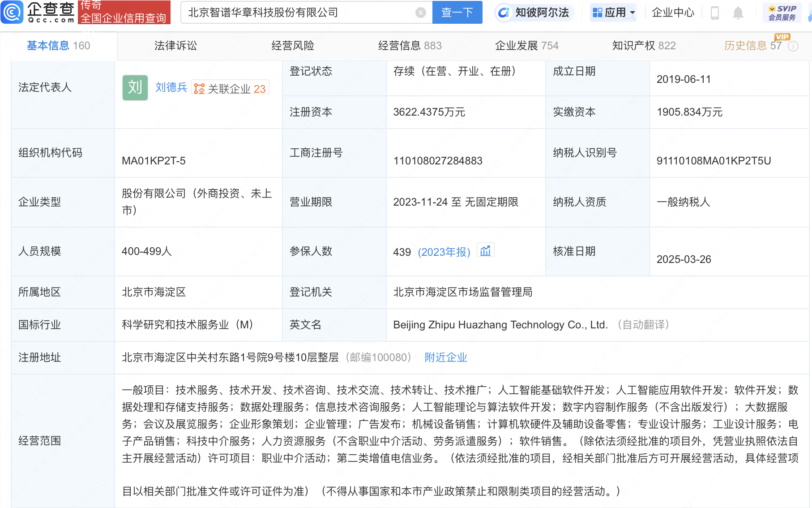Select the registered address text
This screenshot has height=508, width=812.
pos(230,357)
